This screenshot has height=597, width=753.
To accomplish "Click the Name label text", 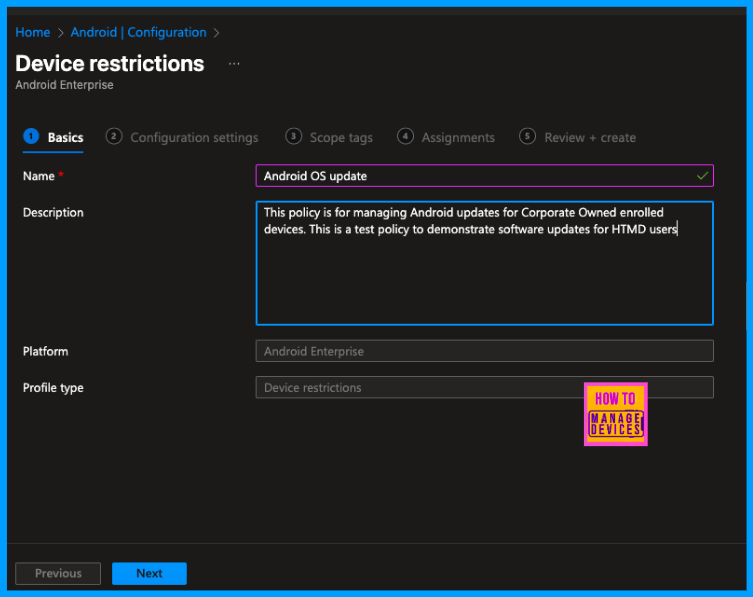I will point(38,176).
